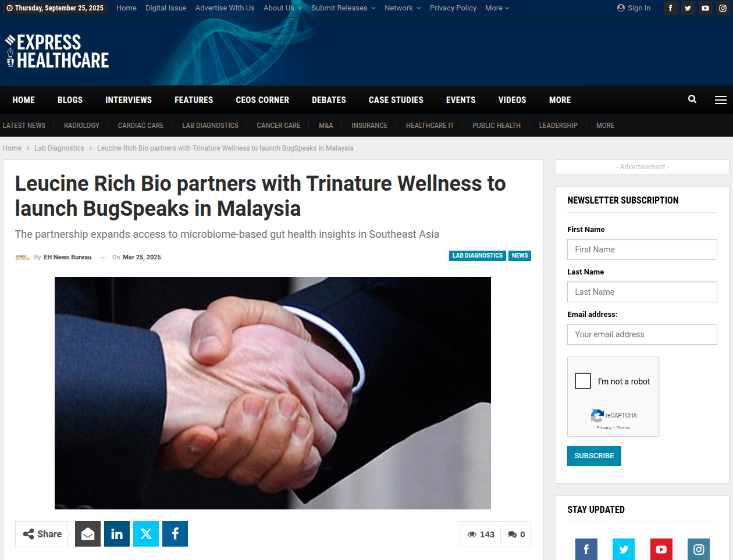The width and height of the screenshot is (733, 560).
Task: Open the hamburger menu icon
Action: point(721,100)
